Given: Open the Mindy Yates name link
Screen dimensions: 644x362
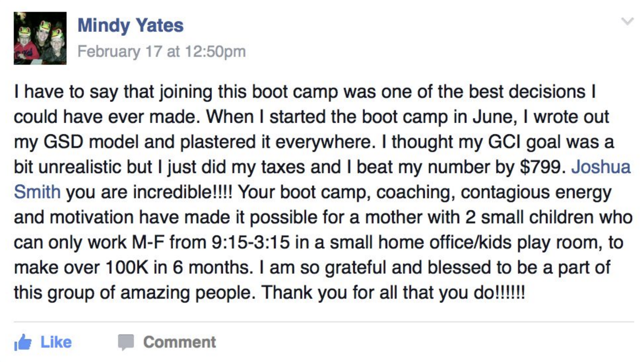Looking at the screenshot, I should click(130, 25).
